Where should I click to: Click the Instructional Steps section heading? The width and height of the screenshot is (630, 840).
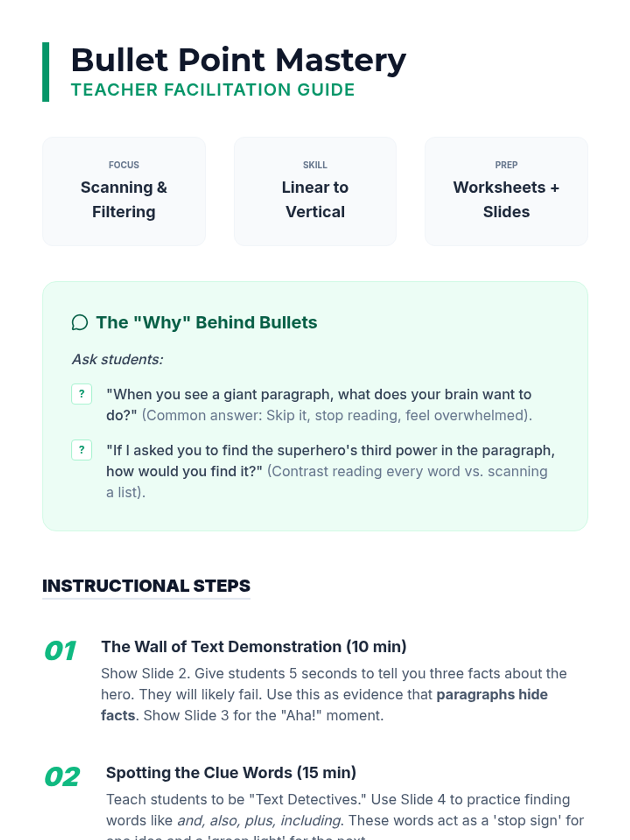pos(146,585)
